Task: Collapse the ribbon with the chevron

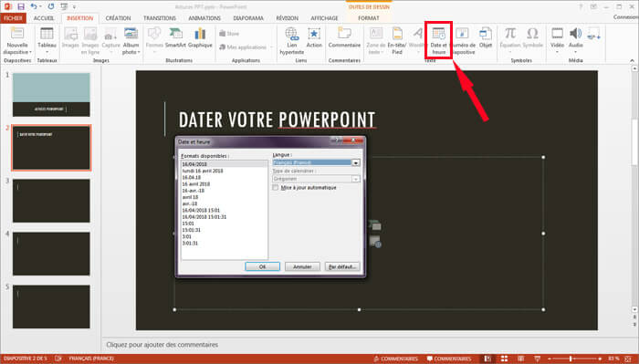Action: tap(632, 60)
